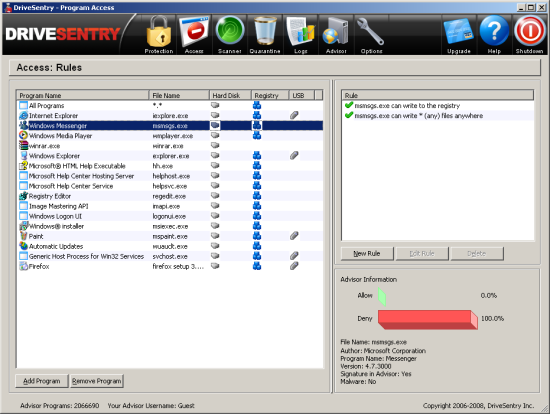The image size is (550, 414).
Task: Select Image Mastering API row
Action: tap(170, 206)
